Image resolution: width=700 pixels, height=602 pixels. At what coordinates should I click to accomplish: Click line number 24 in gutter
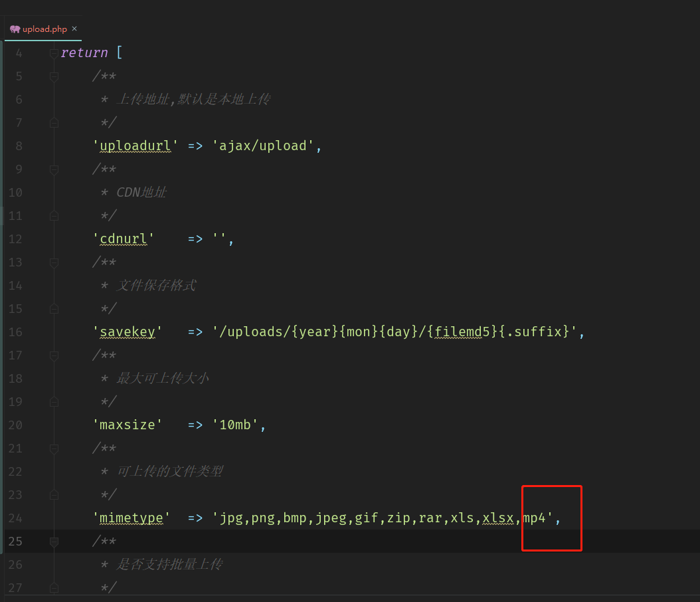(x=15, y=518)
